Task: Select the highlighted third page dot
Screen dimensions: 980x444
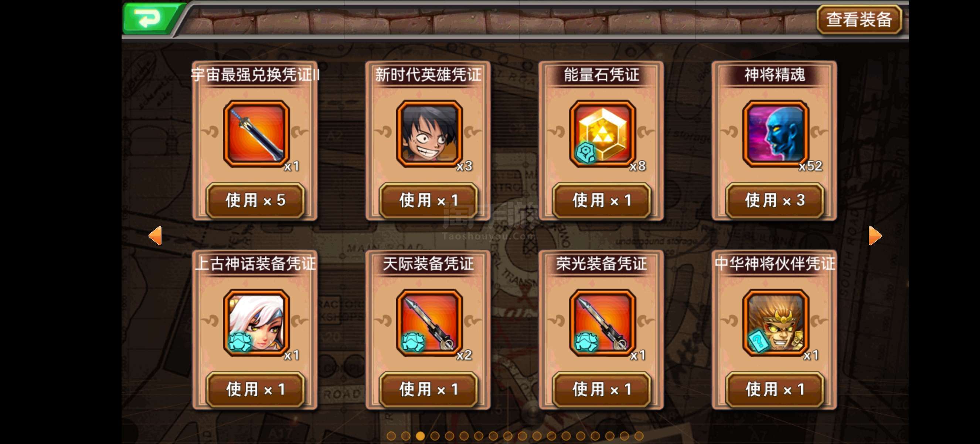Action: click(421, 435)
